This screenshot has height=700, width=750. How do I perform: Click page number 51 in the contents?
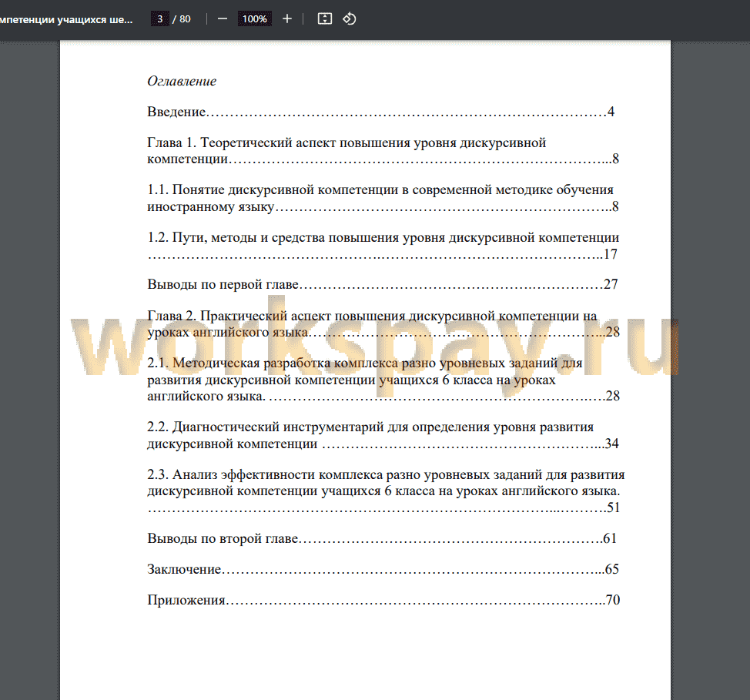tap(614, 507)
